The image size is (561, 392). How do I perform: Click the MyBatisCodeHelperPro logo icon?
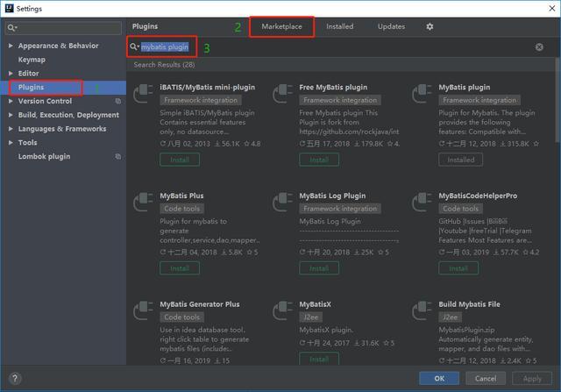(x=423, y=202)
